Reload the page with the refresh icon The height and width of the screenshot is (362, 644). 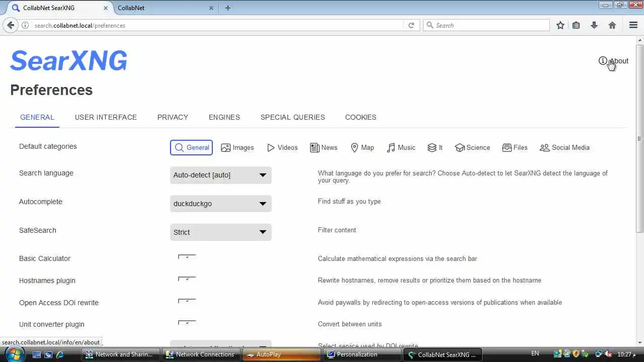pyautogui.click(x=411, y=25)
